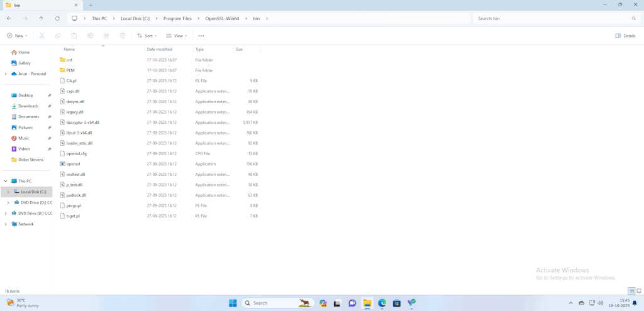Viewport: 644px width, 311px height.
Task: Open Didier Stevens folder in sidebar
Action: pyautogui.click(x=27, y=160)
